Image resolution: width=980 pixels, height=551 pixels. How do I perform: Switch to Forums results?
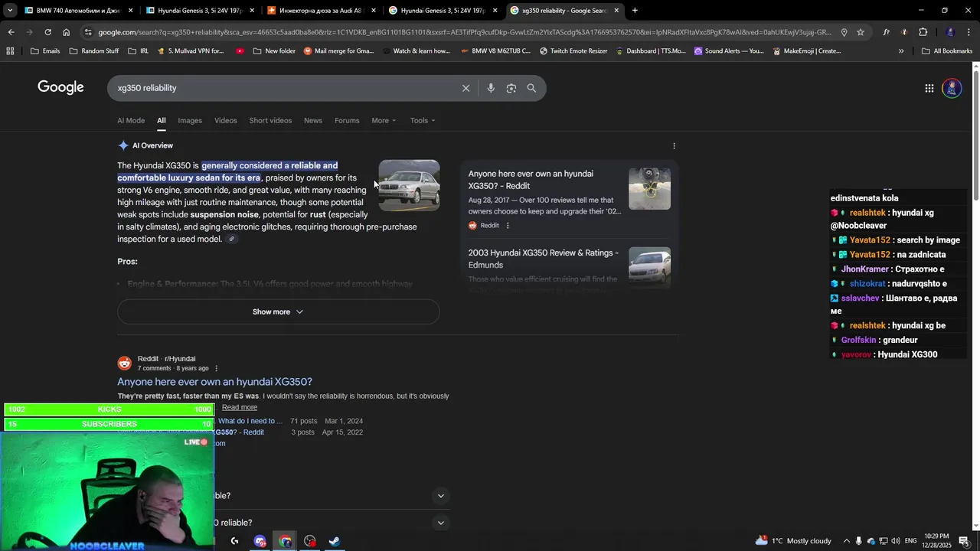click(x=347, y=120)
